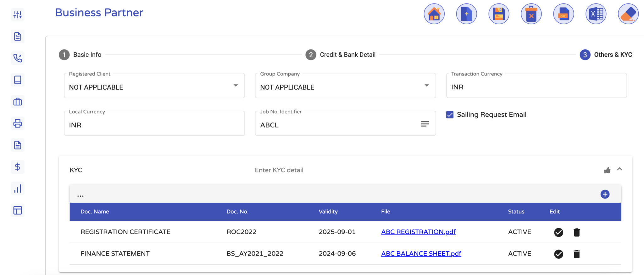Open the lower document icon in sidebar
644x275 pixels.
[x=18, y=145]
